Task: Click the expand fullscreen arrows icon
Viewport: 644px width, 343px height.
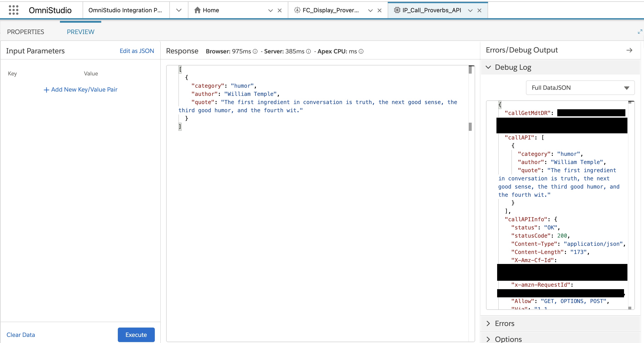Action: pos(640,32)
